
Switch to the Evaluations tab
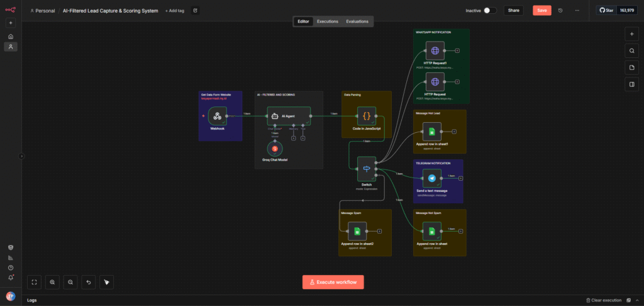pyautogui.click(x=357, y=21)
